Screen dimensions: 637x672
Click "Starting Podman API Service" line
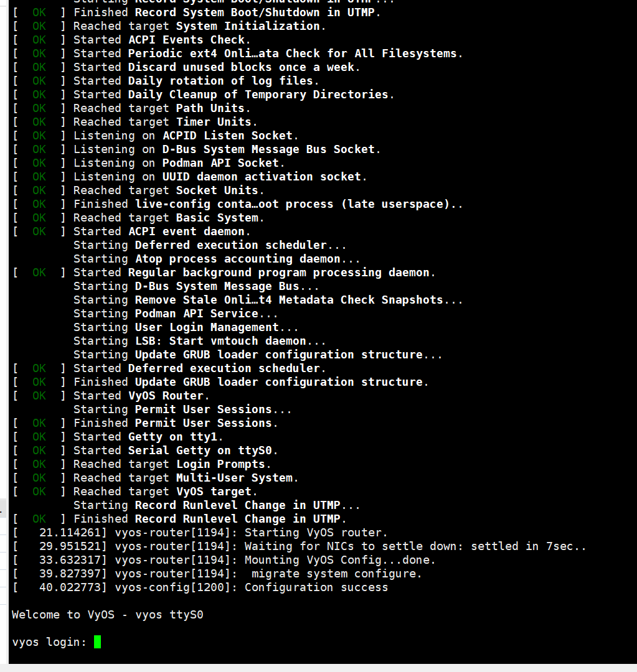[x=176, y=314]
